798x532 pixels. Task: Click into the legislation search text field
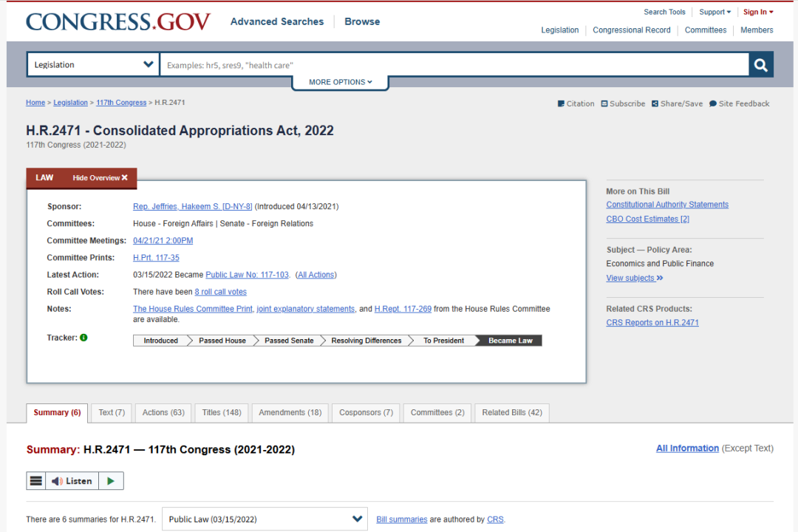pos(454,65)
